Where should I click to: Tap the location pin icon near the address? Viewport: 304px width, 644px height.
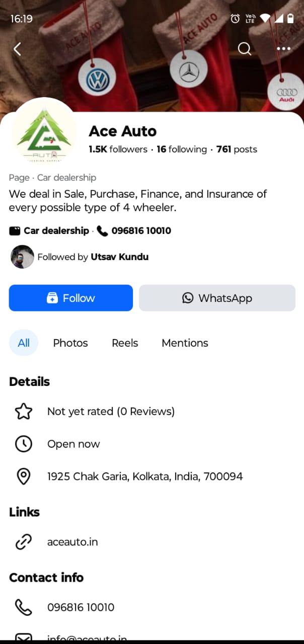pyautogui.click(x=24, y=476)
